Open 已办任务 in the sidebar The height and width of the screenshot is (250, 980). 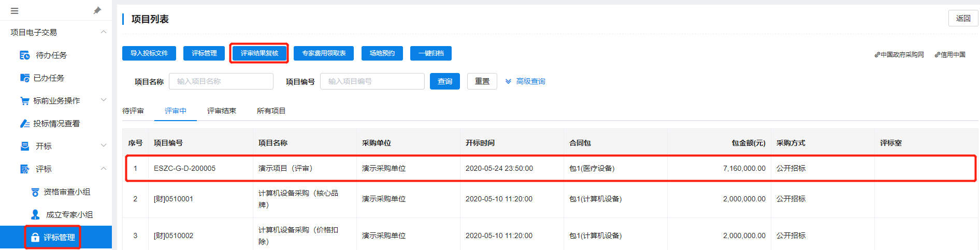click(x=49, y=78)
